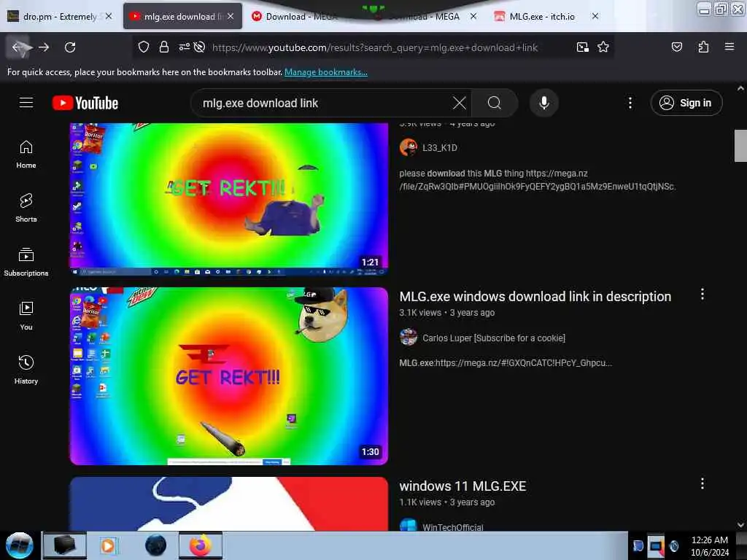Screen dimensions: 747x560
Task: Click the mega.nz description text of L33_K1D video
Action: pos(538,180)
